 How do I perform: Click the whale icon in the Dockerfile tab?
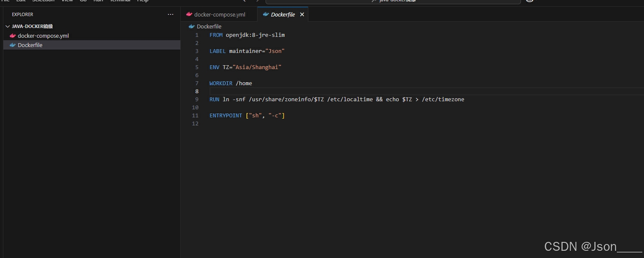pyautogui.click(x=265, y=14)
